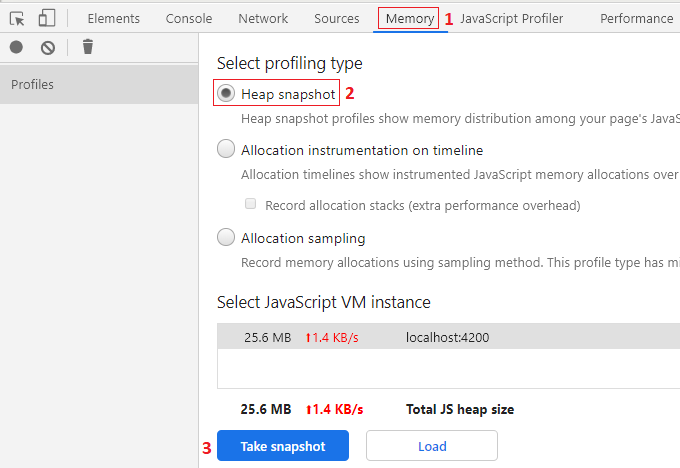Start recording with the round record icon
This screenshot has width=680, height=468.
click(x=16, y=47)
